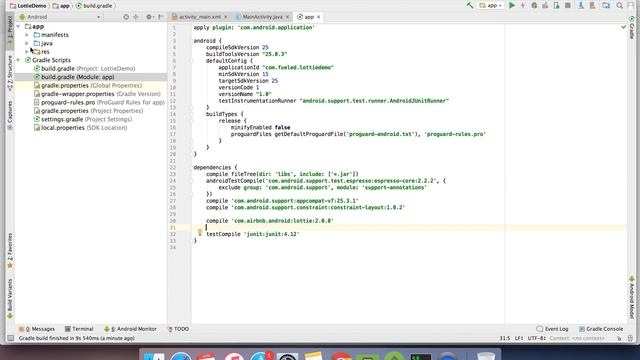Switch to activity_main.xml tab
640x360 pixels.
click(200, 17)
